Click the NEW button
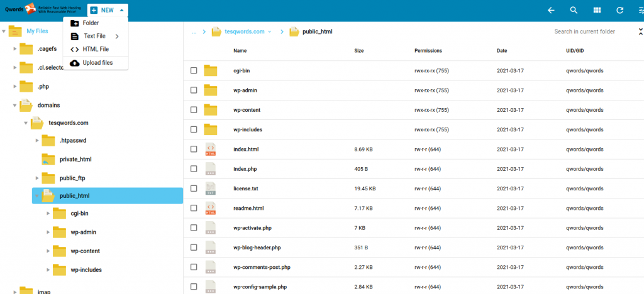 [107, 10]
